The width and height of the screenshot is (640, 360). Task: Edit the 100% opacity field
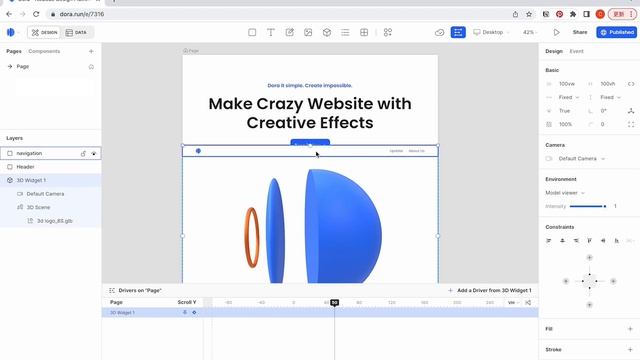(565, 124)
